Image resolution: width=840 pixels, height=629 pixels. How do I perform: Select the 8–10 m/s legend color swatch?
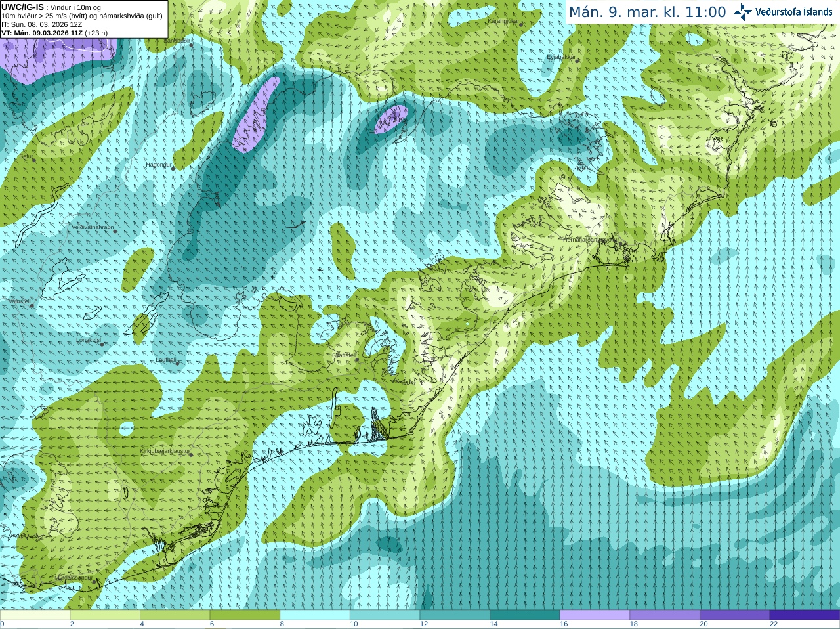[x=315, y=615]
